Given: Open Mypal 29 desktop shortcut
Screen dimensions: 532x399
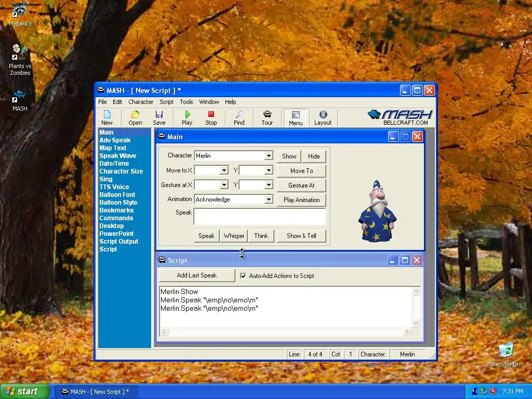Looking at the screenshot, I should click(x=20, y=14).
